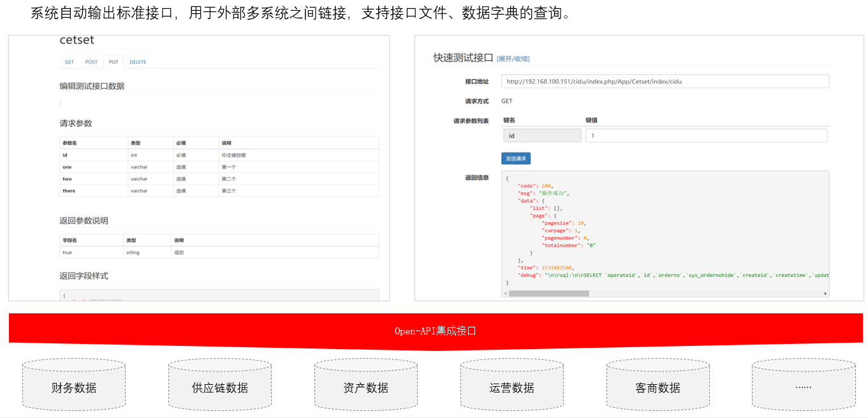The image size is (868, 418).
Task: Click the 请求参数列表 label
Action: click(x=471, y=121)
